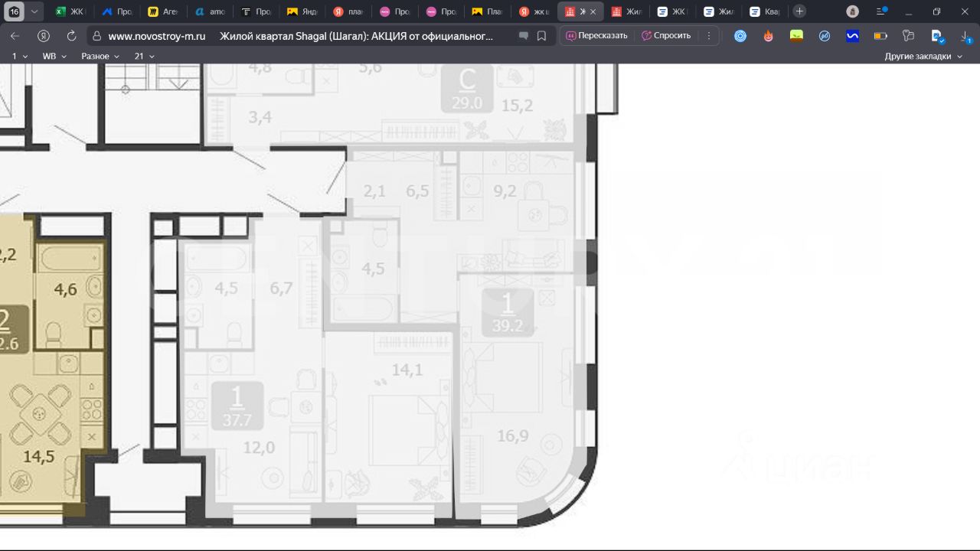Screen dimensions: 980x551
Task: Click the room area label 16,9
Action: point(513,436)
